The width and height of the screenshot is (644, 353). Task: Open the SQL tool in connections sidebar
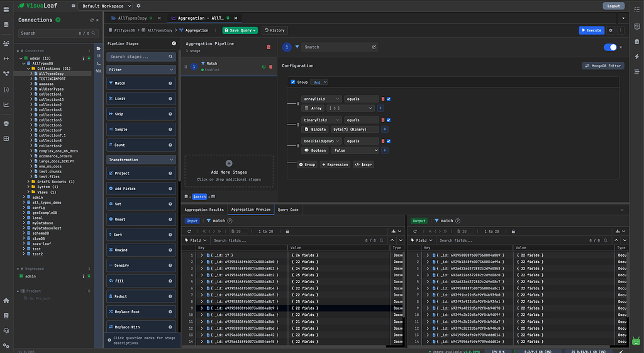tap(99, 71)
